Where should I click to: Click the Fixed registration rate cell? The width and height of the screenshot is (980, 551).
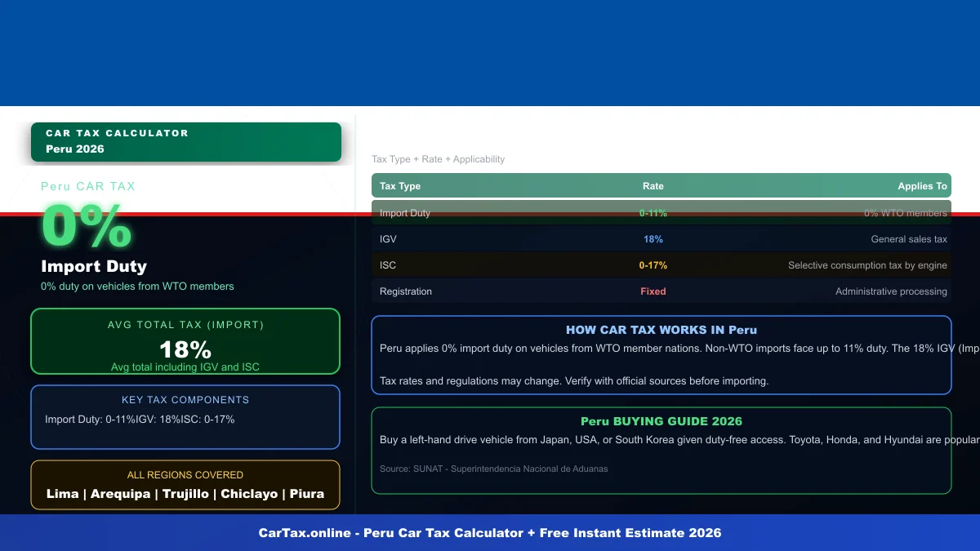point(653,291)
